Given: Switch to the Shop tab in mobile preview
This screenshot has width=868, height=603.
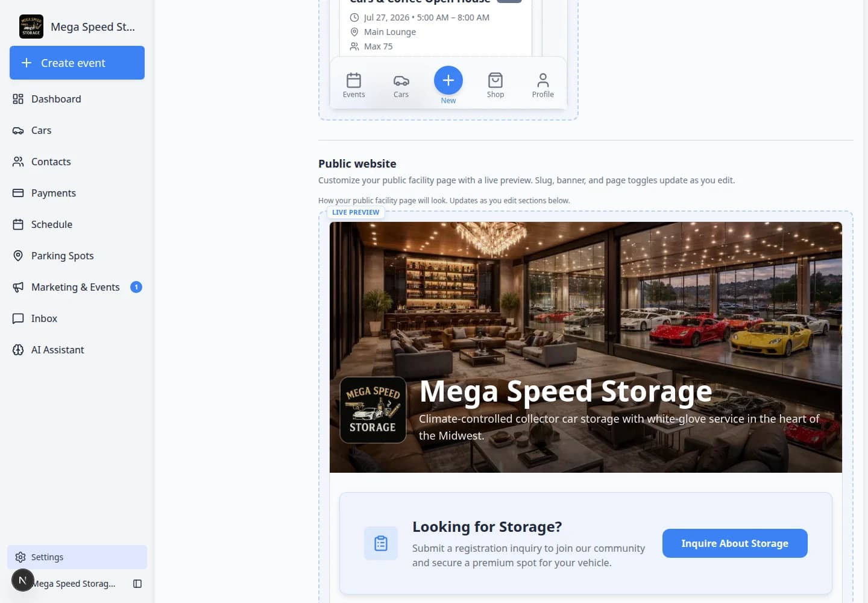Looking at the screenshot, I should [x=495, y=85].
